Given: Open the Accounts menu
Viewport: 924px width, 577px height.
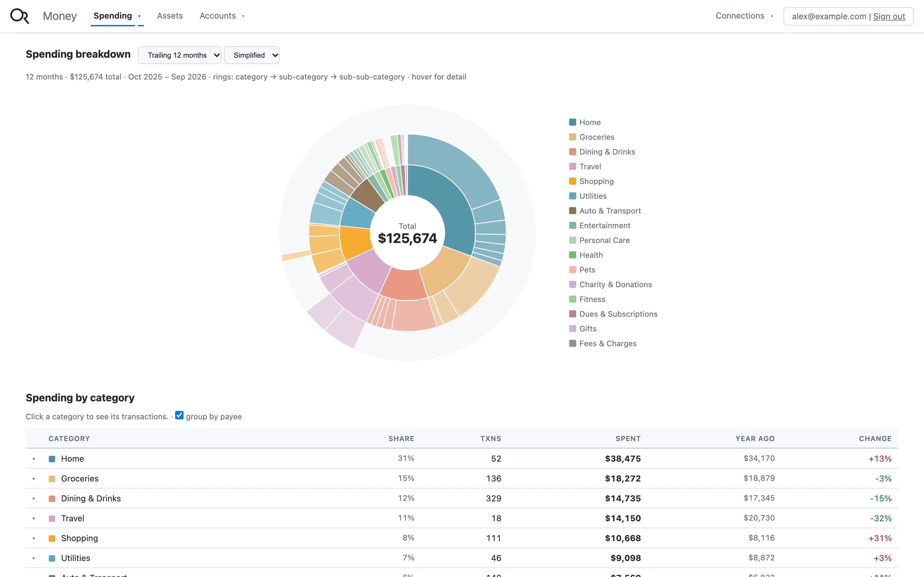Looking at the screenshot, I should 222,16.
